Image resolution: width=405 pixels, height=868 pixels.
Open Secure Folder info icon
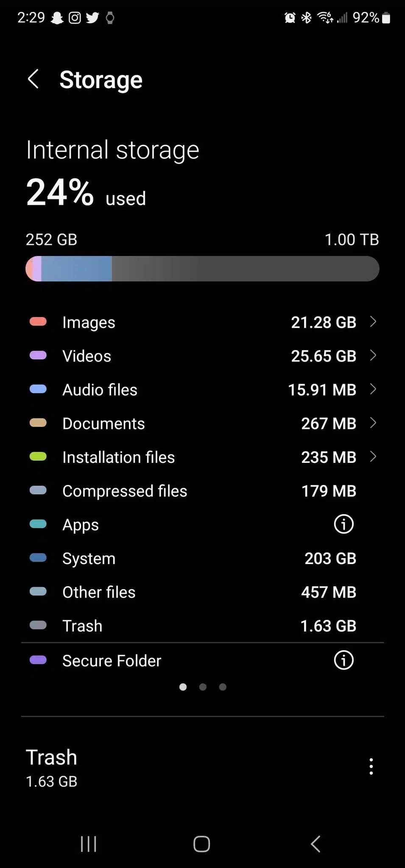click(344, 660)
